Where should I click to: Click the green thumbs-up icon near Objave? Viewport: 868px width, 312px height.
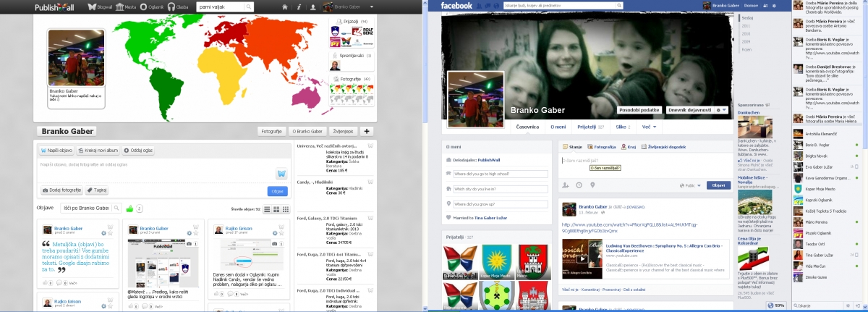coord(130,208)
